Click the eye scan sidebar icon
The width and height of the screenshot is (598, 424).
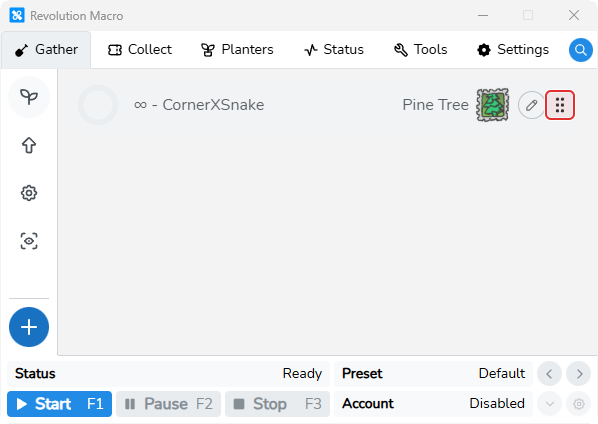click(29, 241)
